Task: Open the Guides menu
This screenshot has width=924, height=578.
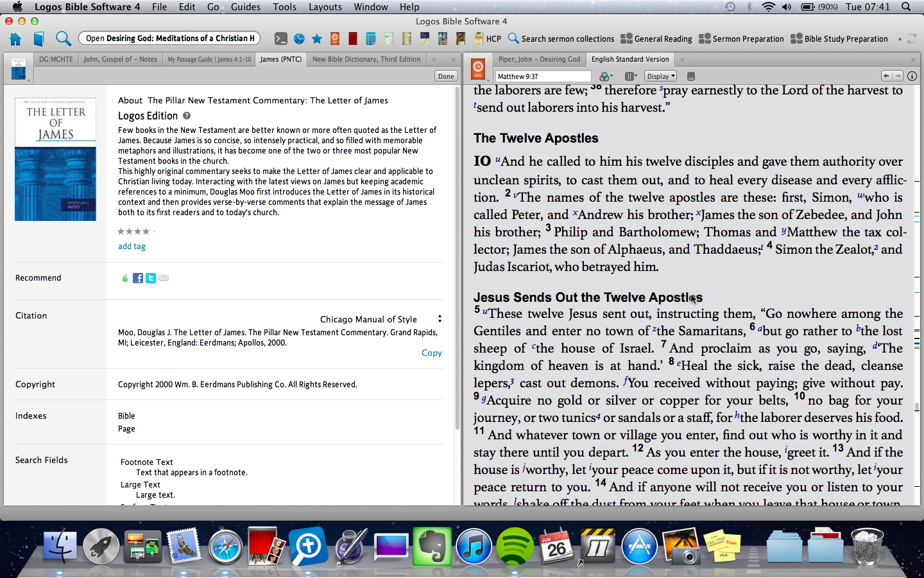Action: [246, 6]
